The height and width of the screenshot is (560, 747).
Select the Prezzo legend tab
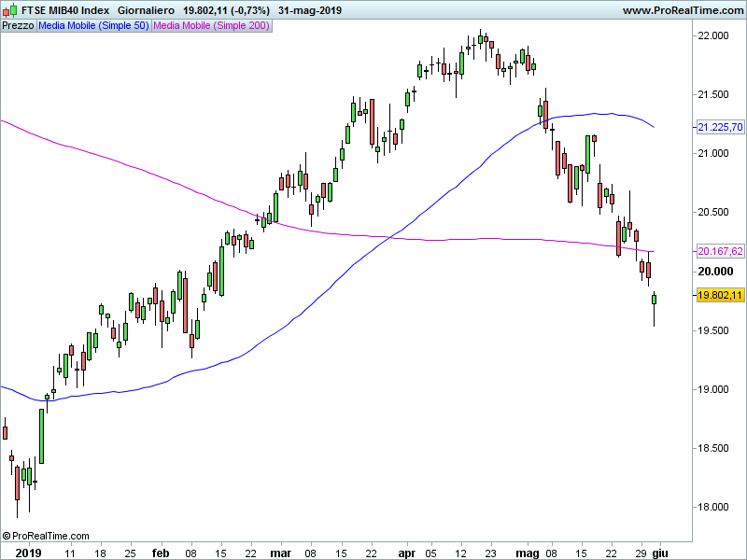click(18, 26)
